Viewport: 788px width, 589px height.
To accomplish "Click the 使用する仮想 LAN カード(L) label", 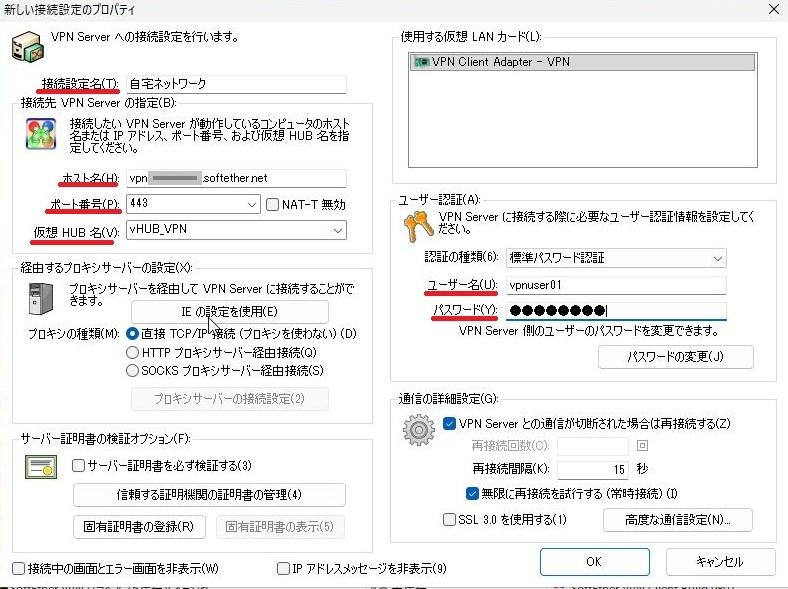I will point(470,37).
